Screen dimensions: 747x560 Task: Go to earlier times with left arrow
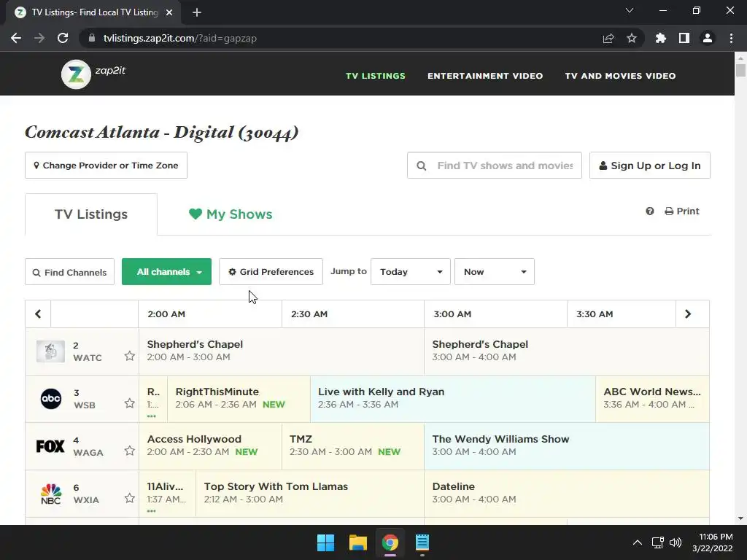coord(38,314)
